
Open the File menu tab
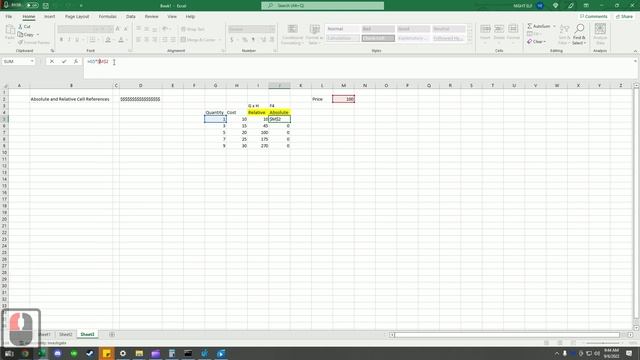tap(9, 17)
